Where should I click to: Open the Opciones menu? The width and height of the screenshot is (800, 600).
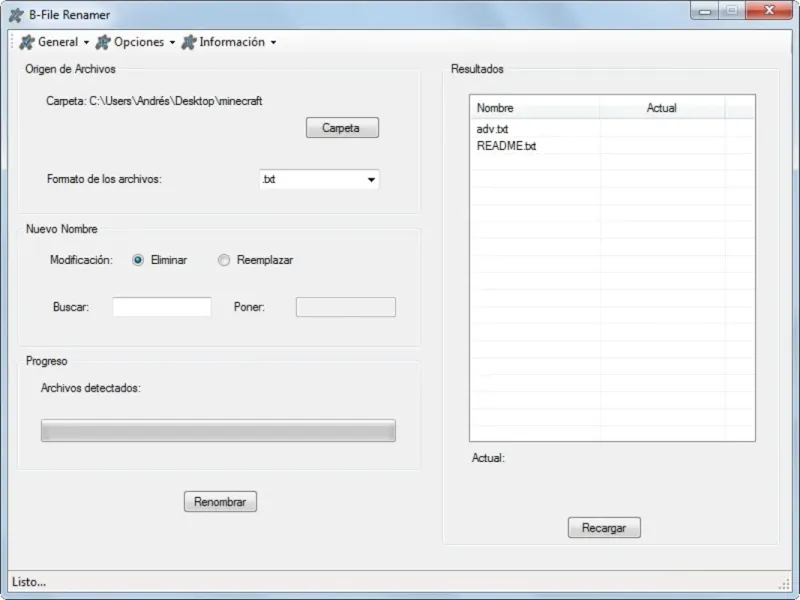(135, 42)
